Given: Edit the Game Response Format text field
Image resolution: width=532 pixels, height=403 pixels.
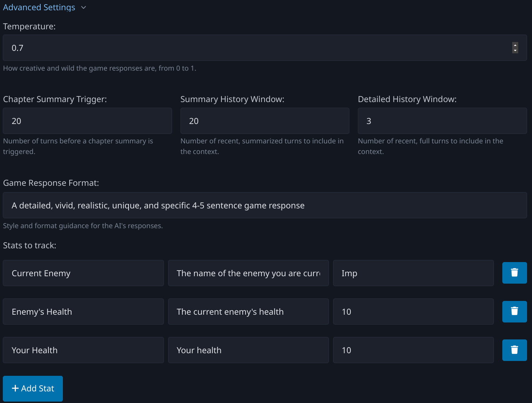Looking at the screenshot, I should point(265,205).
